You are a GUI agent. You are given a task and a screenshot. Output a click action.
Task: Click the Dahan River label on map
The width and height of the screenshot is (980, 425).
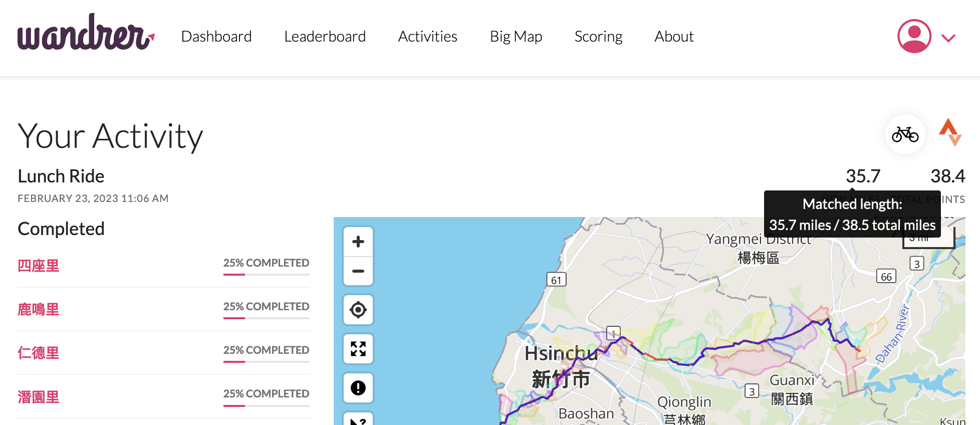pos(892,333)
